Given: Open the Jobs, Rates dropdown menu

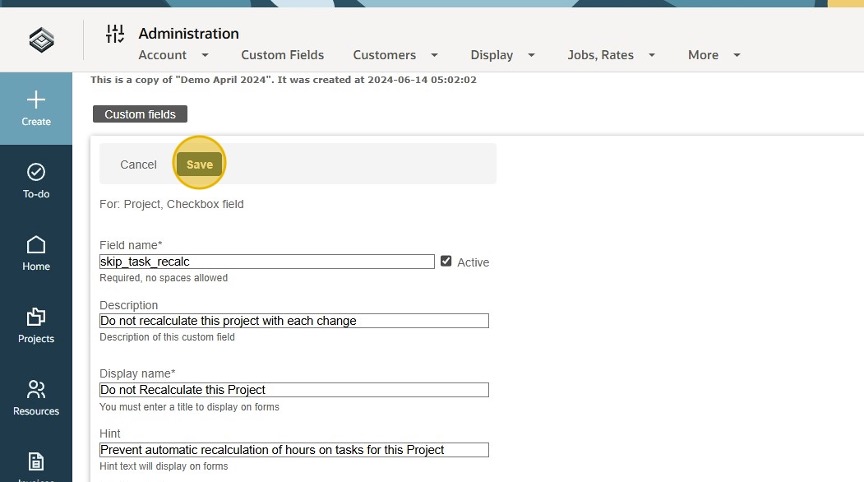Looking at the screenshot, I should coord(611,55).
